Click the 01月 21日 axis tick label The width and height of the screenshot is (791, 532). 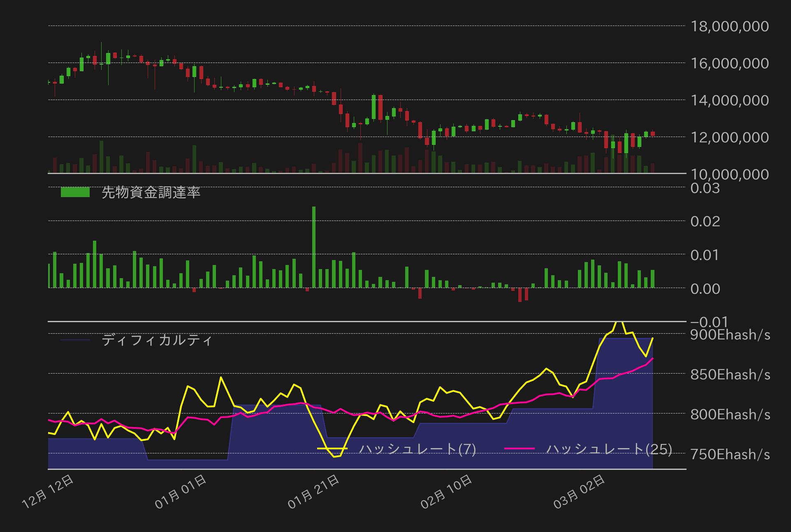pyautogui.click(x=313, y=493)
